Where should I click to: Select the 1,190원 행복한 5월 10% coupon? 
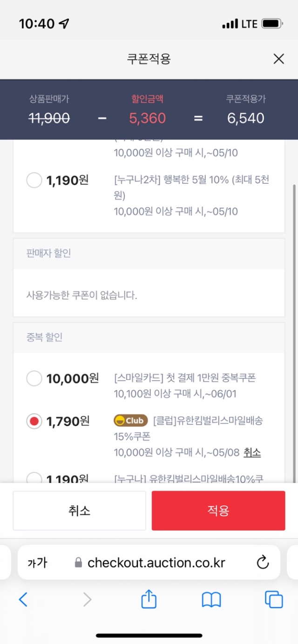click(x=34, y=180)
